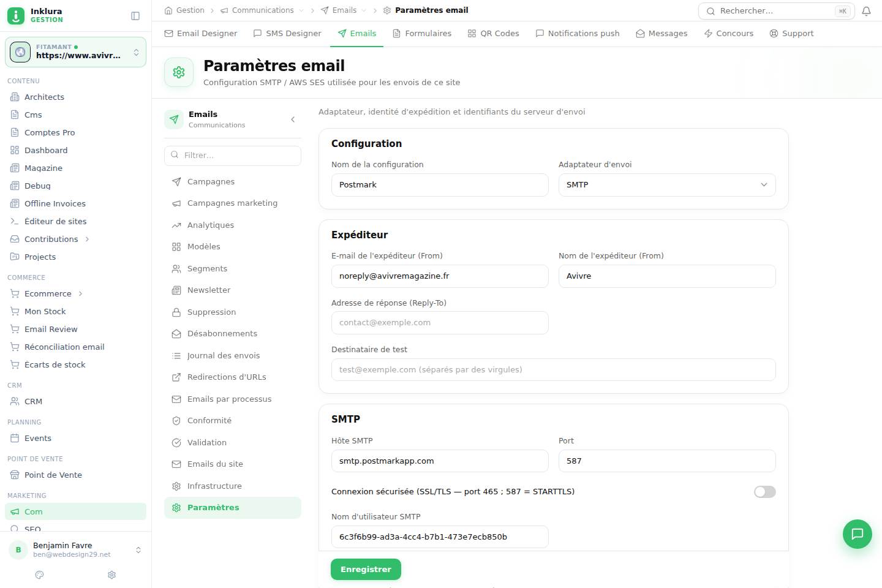Image resolution: width=882 pixels, height=588 pixels.
Task: Click the theme palette icon in footer
Action: pyautogui.click(x=40, y=575)
